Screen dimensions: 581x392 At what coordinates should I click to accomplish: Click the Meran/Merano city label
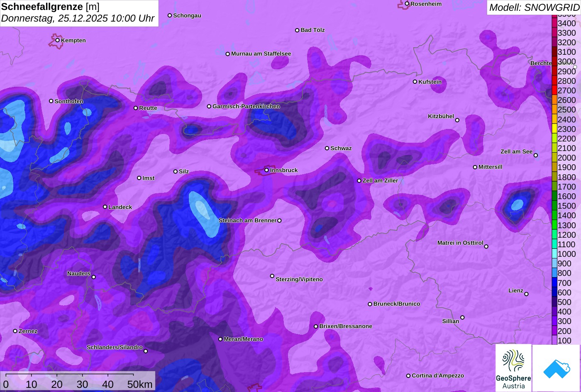(x=244, y=339)
